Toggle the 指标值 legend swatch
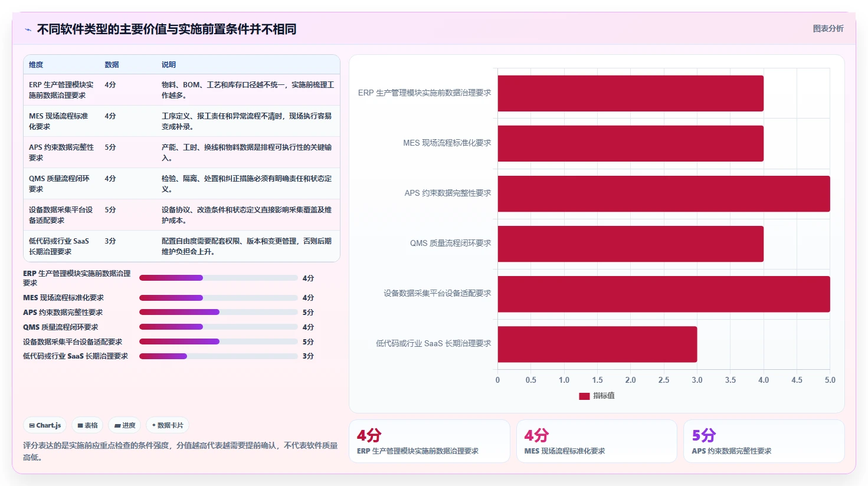 pyautogui.click(x=584, y=396)
